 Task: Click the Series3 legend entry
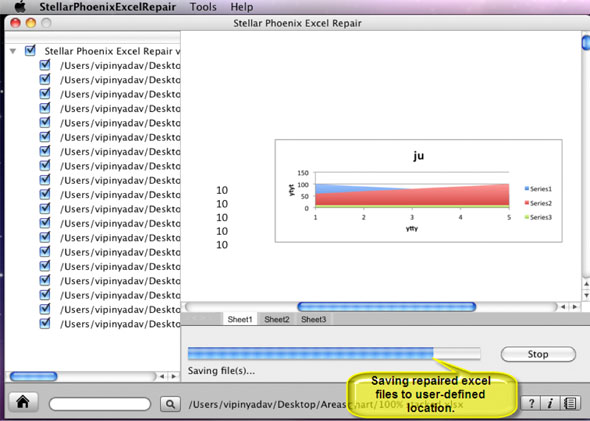pos(538,217)
